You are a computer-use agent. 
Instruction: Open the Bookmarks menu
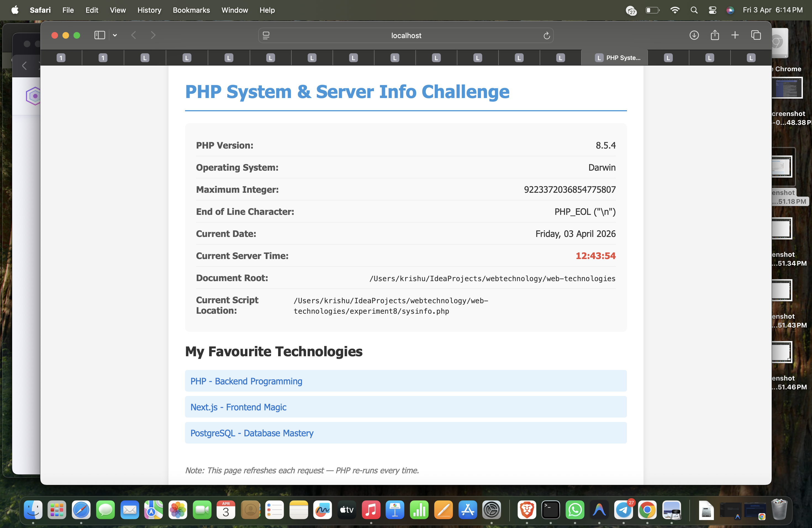[x=191, y=10]
